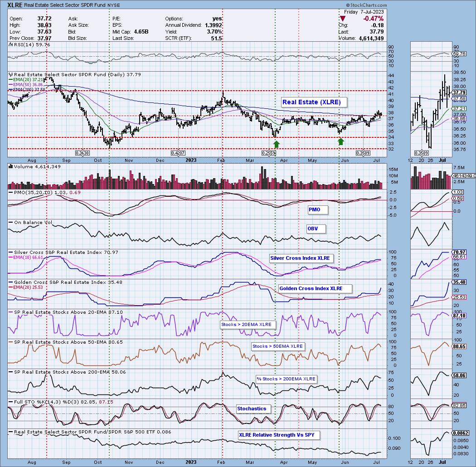This screenshot has height=467, width=476.
Task: Click the green up arrow near late-March low
Action: pos(277,144)
